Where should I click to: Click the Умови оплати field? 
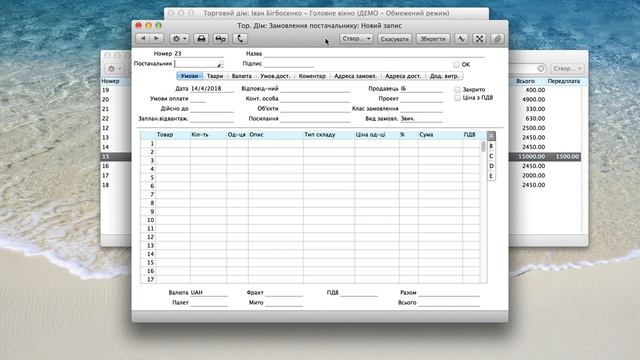(x=198, y=99)
